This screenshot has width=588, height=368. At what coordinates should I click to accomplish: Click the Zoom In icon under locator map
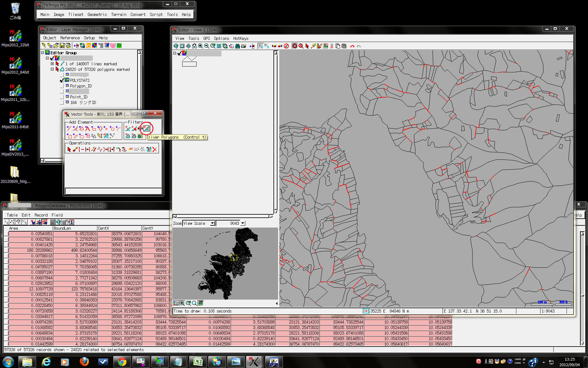pos(182,303)
